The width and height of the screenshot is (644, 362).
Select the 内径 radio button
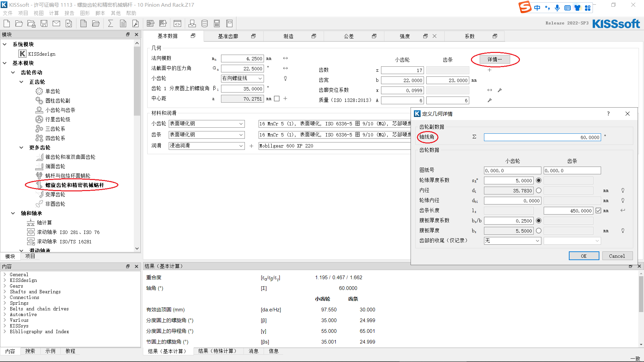click(x=539, y=190)
